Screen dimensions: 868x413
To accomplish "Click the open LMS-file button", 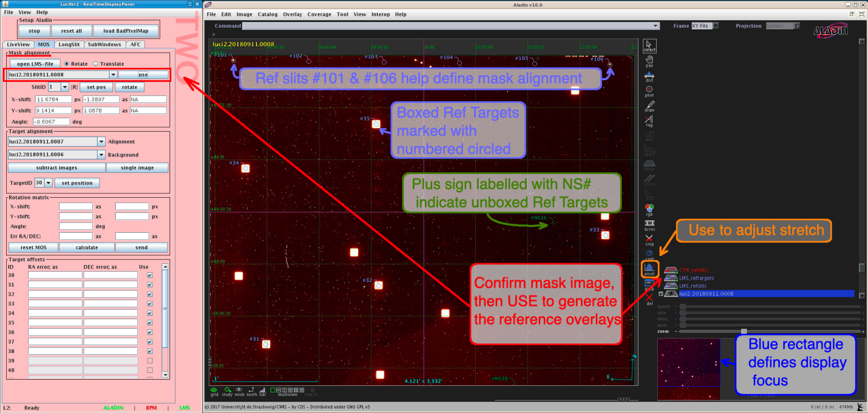I will point(34,64).
